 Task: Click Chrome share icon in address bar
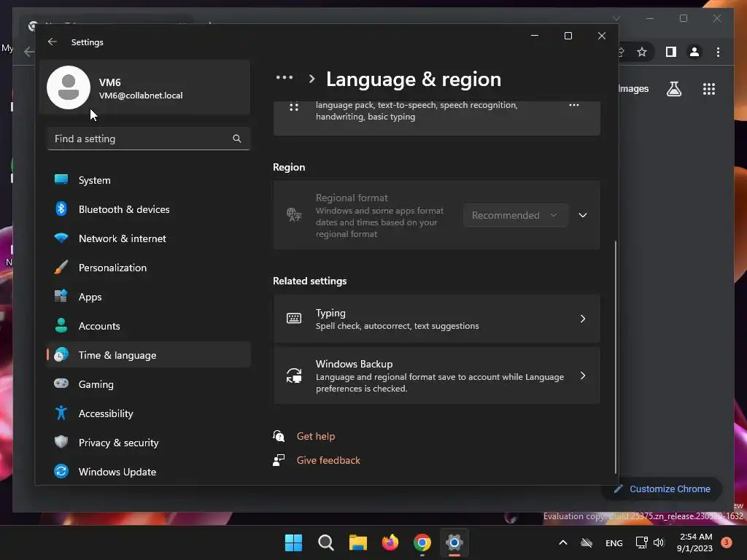pyautogui.click(x=621, y=52)
